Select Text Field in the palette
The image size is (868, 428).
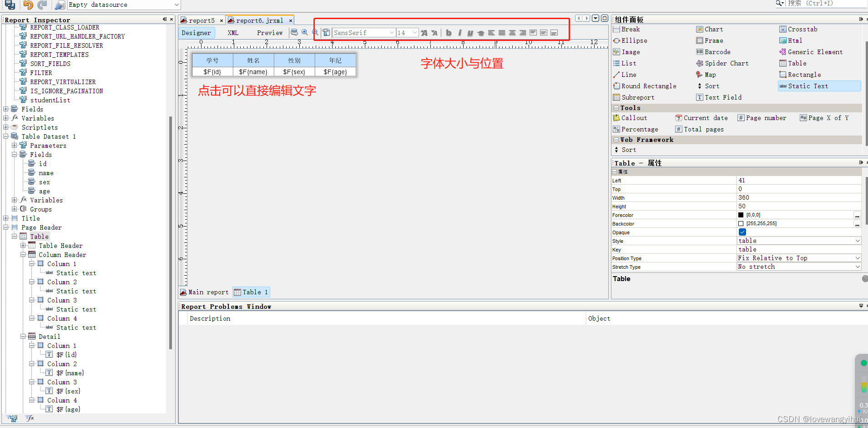[719, 97]
